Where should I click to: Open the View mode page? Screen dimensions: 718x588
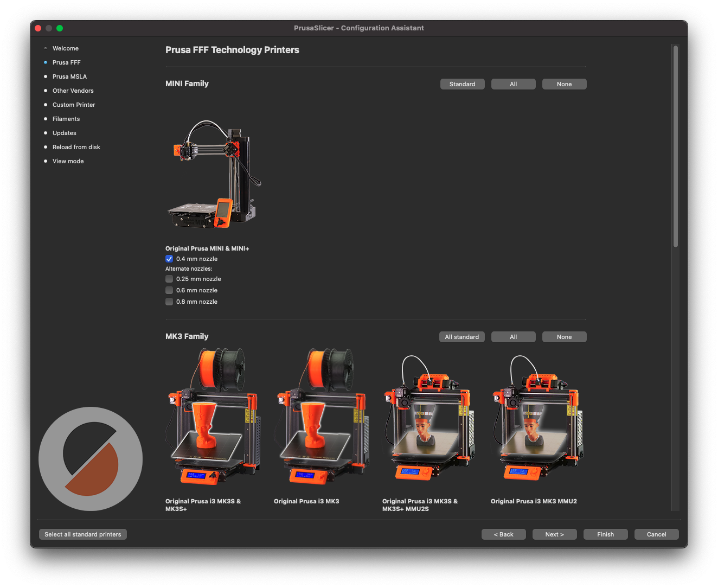[x=68, y=161]
